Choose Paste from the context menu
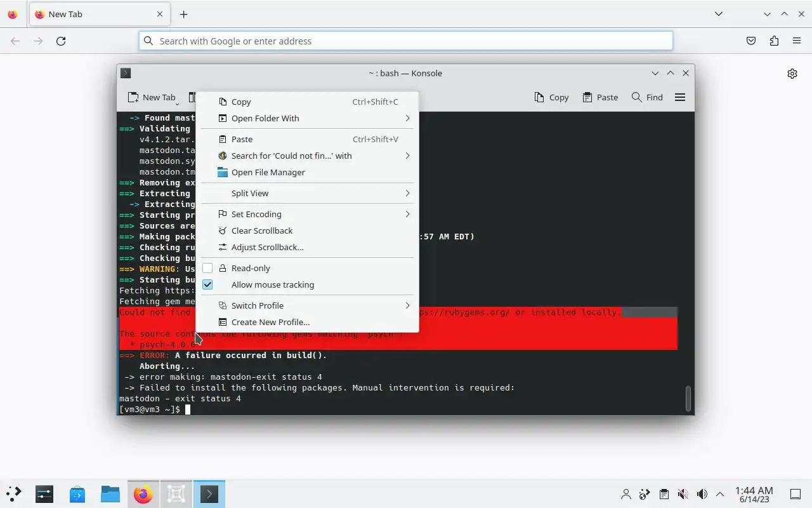 (308, 139)
